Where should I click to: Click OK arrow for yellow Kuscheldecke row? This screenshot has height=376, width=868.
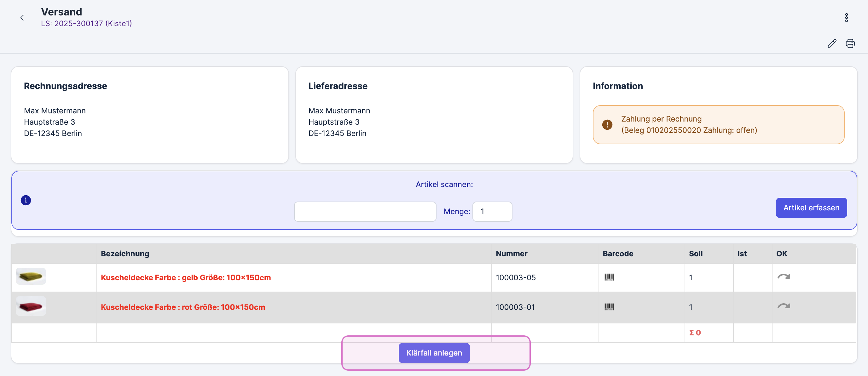[784, 277]
